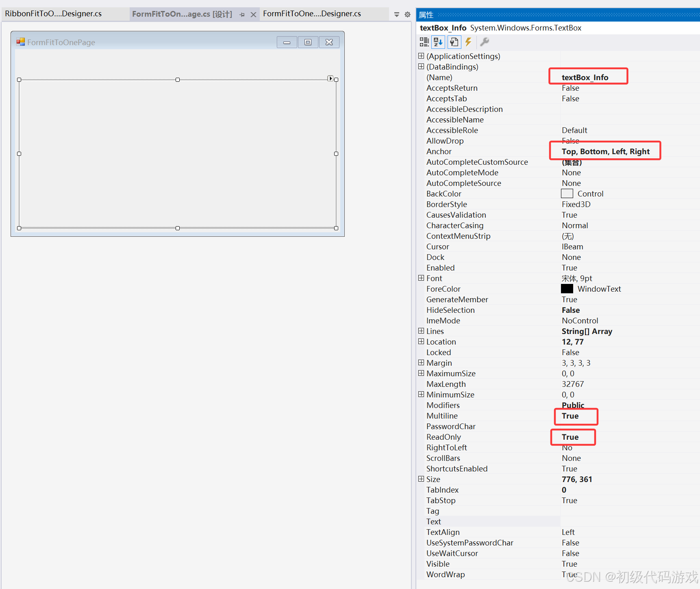
Task: Click the TabIndex value 0
Action: tap(564, 490)
